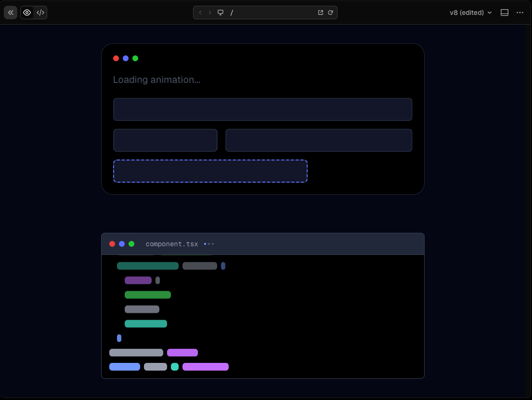This screenshot has width=532, height=400.
Task: Open forward navigation chevron
Action: [210, 13]
